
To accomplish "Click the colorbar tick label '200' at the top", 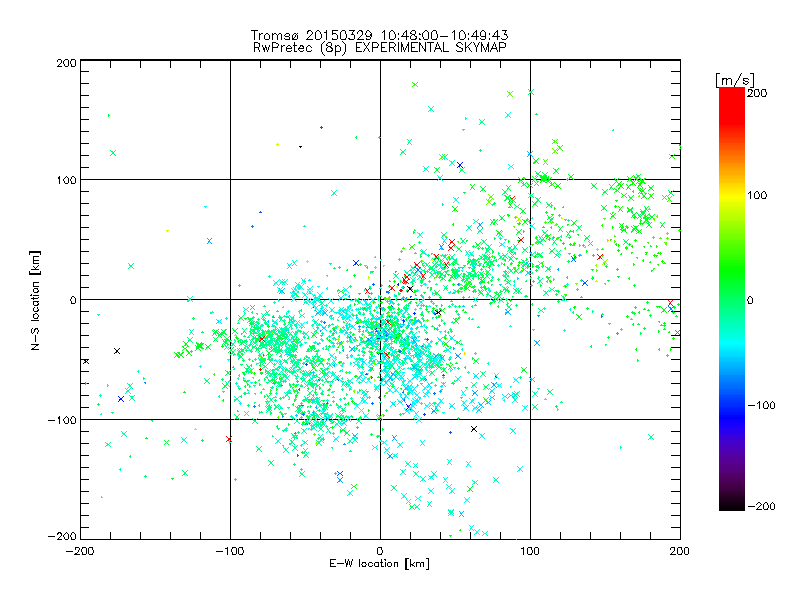I will [x=757, y=93].
